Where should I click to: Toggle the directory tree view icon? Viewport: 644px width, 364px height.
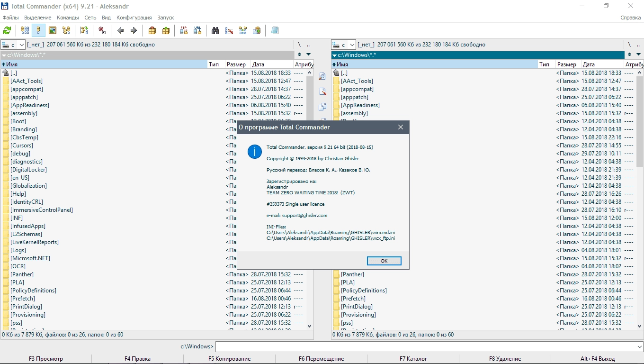point(66,30)
